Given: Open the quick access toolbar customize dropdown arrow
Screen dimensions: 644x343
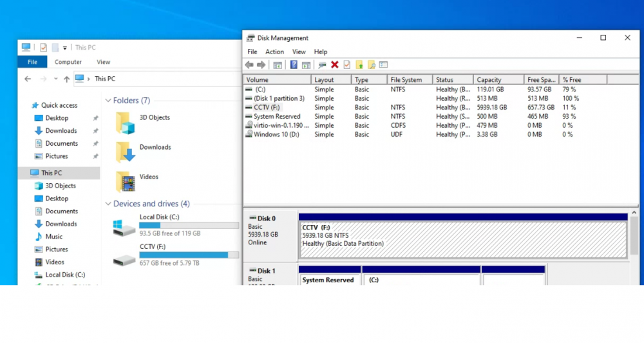Looking at the screenshot, I should (65, 48).
